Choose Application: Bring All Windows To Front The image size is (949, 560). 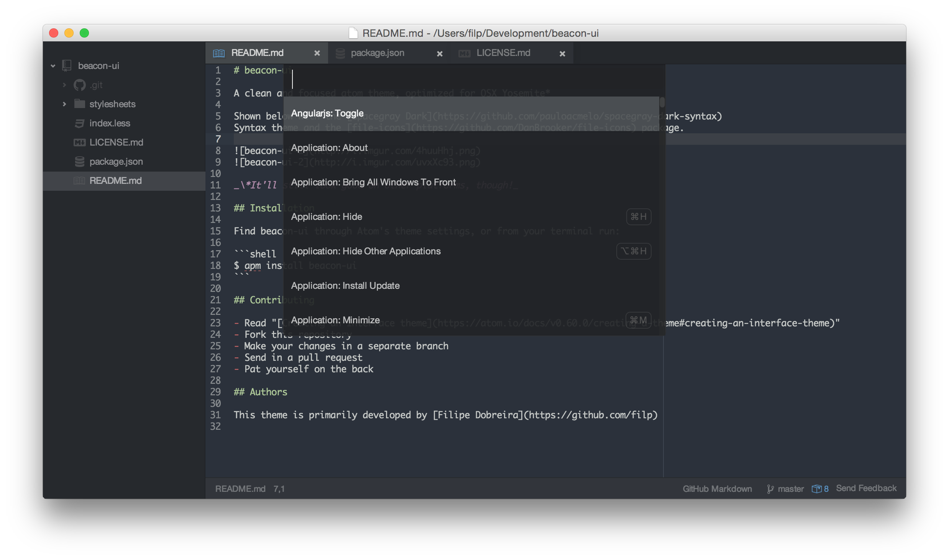(471, 182)
